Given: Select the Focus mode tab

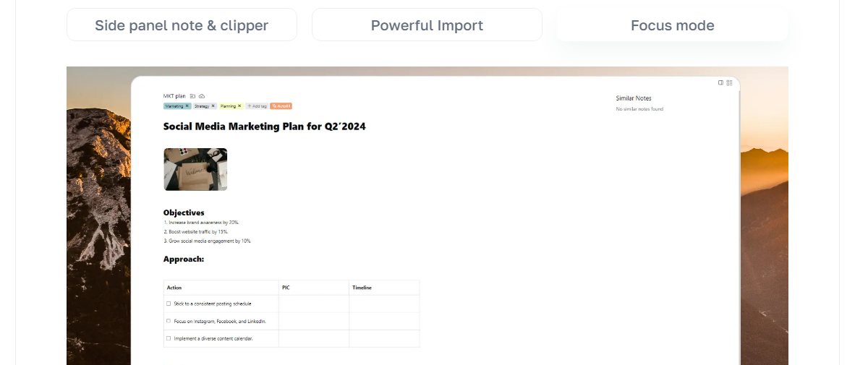Looking at the screenshot, I should (x=672, y=25).
